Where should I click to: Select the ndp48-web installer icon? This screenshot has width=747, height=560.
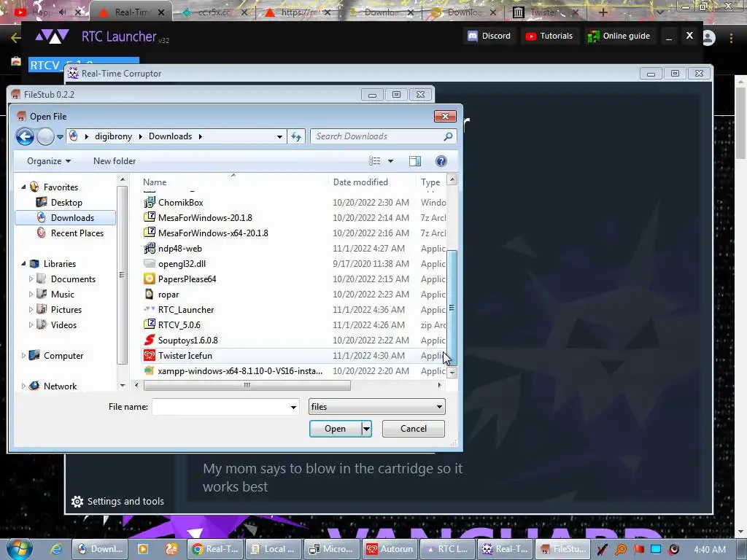coord(150,248)
